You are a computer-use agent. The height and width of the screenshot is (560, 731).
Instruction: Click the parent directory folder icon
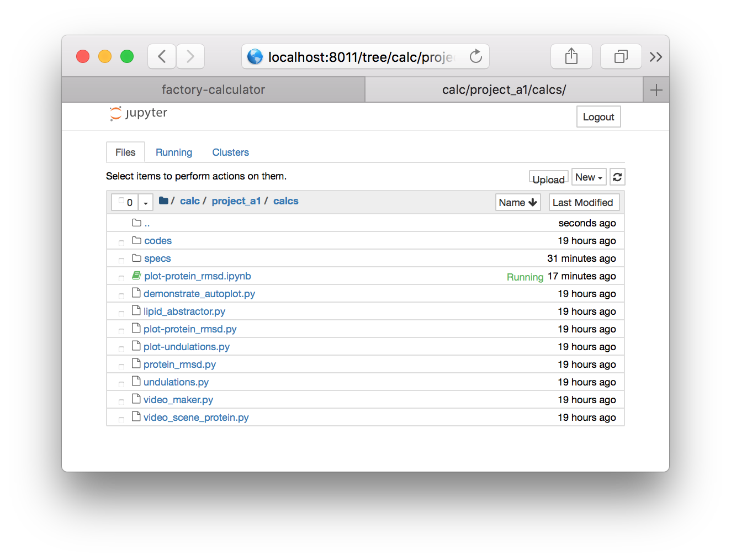pos(136,223)
